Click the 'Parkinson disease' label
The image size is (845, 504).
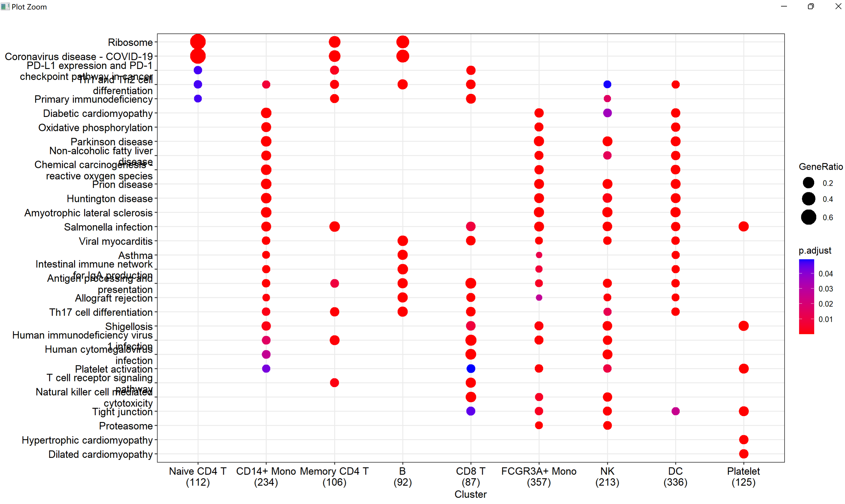click(112, 142)
